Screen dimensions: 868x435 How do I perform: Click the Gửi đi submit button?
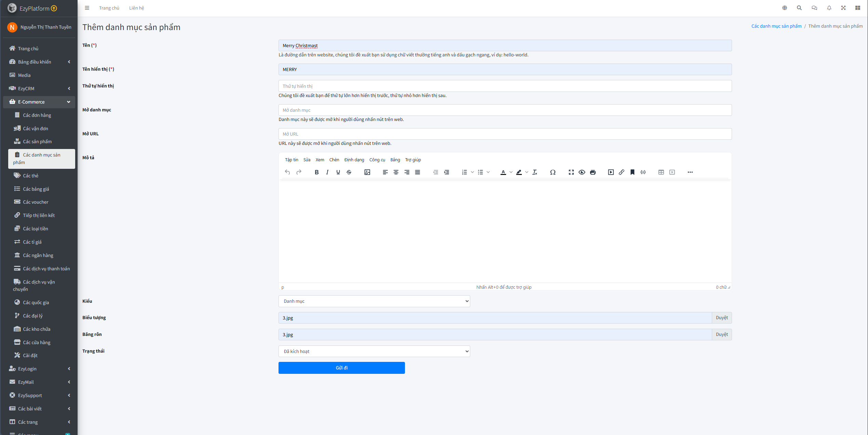[x=341, y=368]
